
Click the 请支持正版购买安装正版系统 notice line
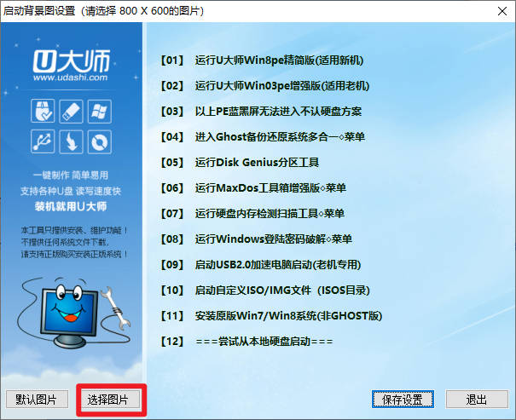pyautogui.click(x=74, y=254)
